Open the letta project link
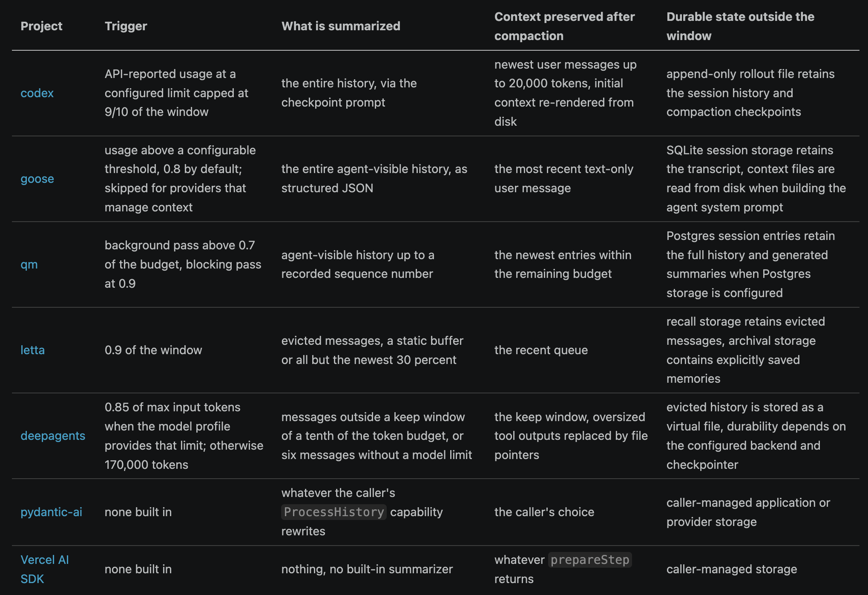This screenshot has width=868, height=595. pos(32,350)
